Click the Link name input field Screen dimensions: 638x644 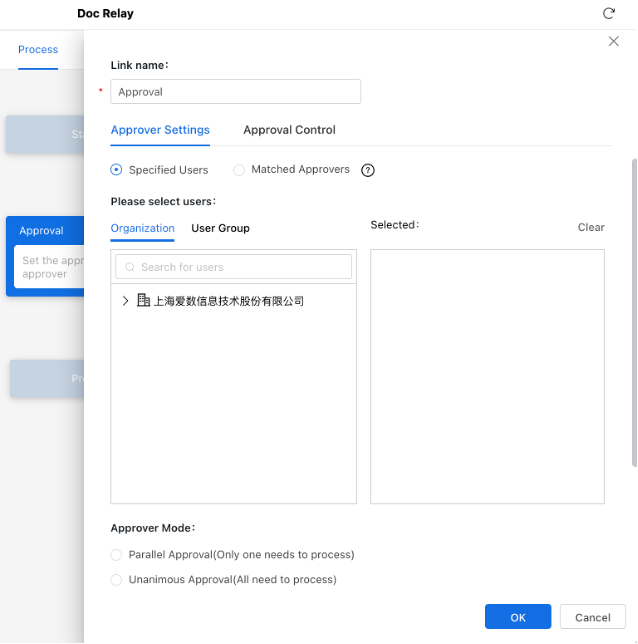(x=235, y=92)
